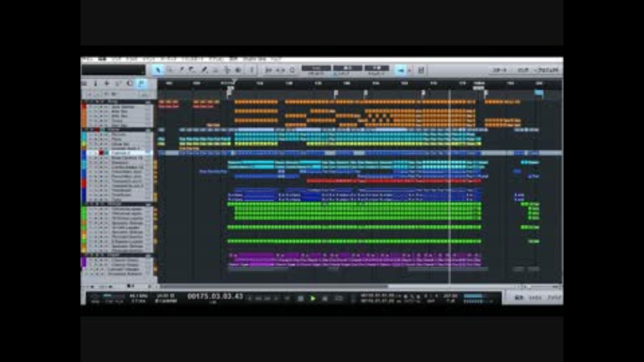Viewport: 644px width, 362px height.
Task: Select the highlighted Clarinet track
Action: pos(119,153)
